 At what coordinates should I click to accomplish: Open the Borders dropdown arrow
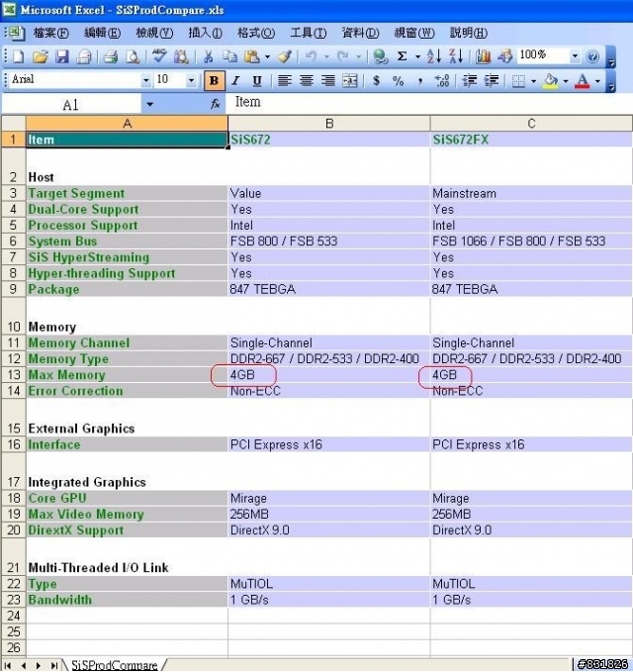534,80
